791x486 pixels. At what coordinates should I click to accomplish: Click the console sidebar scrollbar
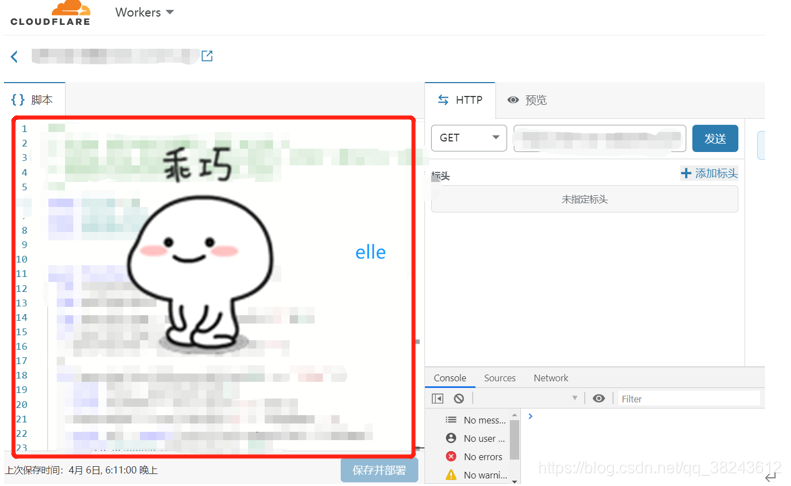tap(514, 439)
